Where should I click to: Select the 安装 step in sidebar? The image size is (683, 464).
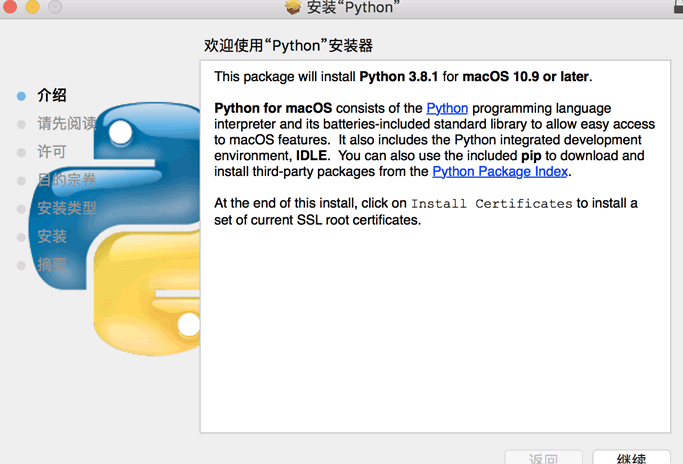(52, 237)
